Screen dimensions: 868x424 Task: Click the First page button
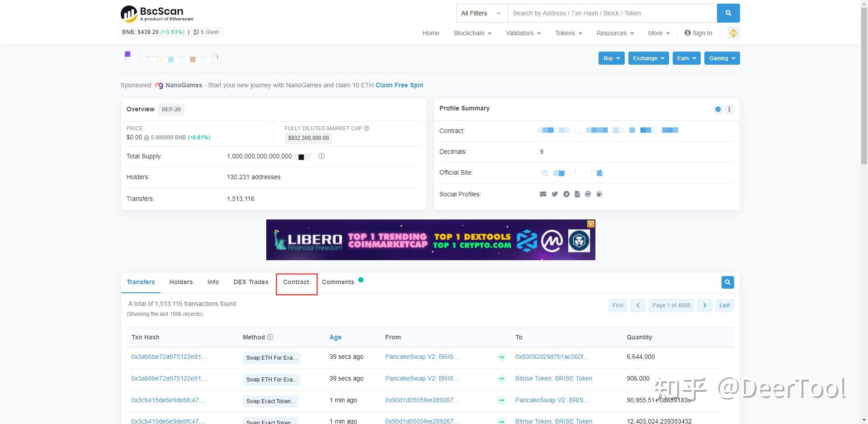618,305
